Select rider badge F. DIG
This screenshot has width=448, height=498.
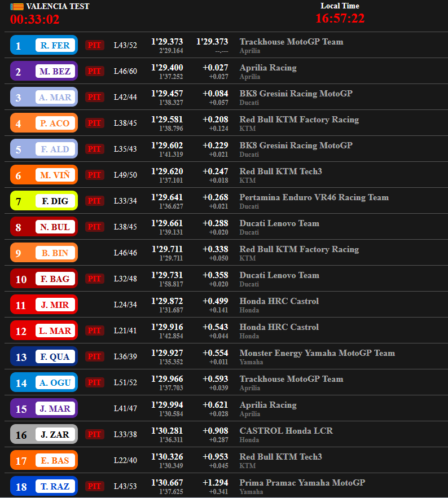(44, 201)
